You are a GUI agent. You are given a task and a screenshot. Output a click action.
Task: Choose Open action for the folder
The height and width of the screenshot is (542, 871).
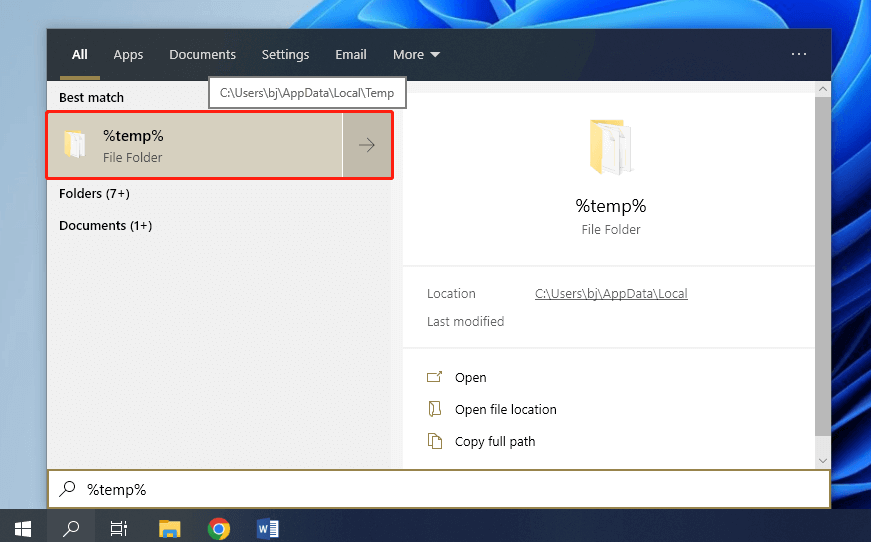(x=470, y=378)
